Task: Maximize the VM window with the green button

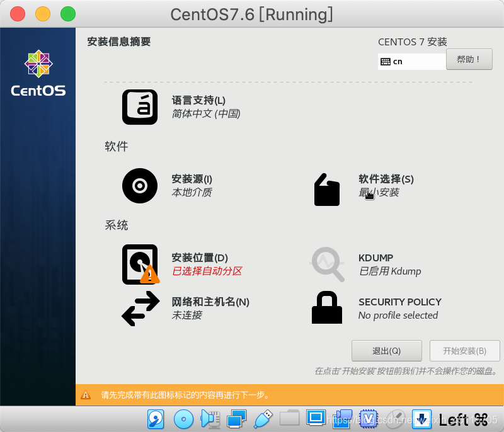Action: [68, 14]
